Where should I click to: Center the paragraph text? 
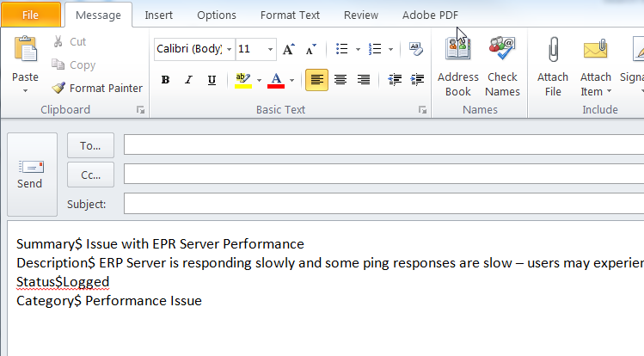point(340,80)
